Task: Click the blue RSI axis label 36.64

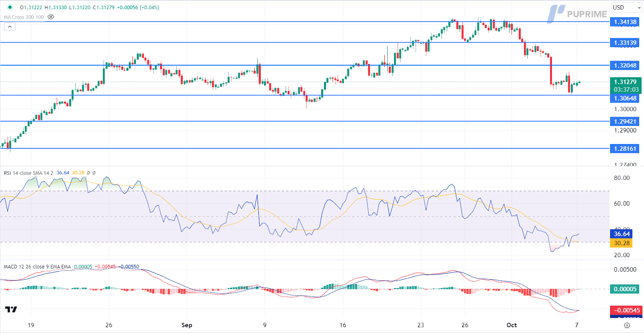Action: 621,234
